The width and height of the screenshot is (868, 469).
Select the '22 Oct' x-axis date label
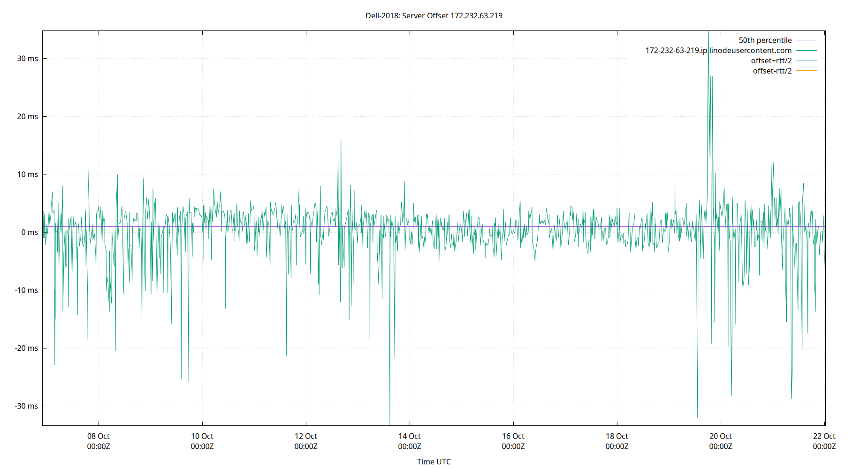tap(824, 436)
